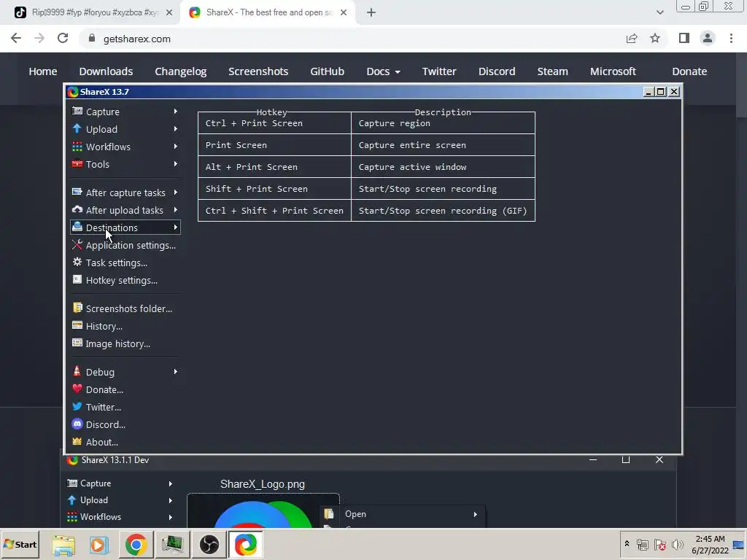Expand the Tools submenu arrow
This screenshot has height=560, width=747.
tap(175, 164)
